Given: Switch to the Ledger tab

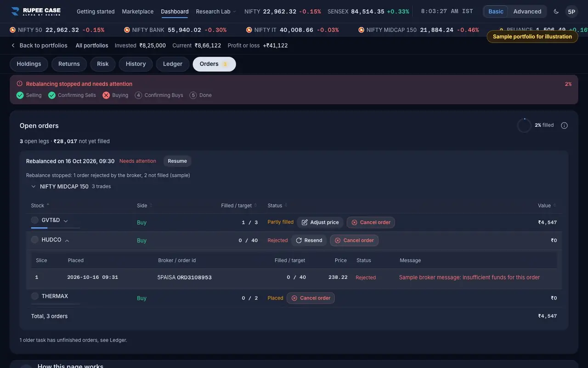Looking at the screenshot, I should point(173,64).
